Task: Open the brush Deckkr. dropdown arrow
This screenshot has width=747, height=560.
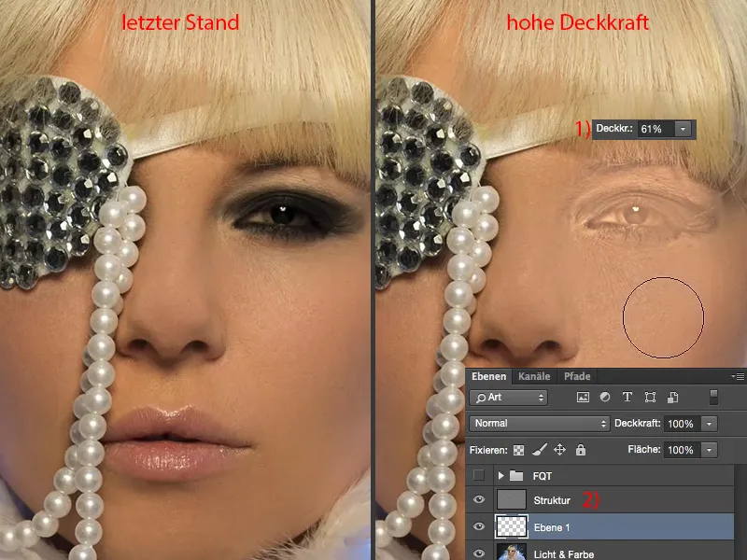Action: click(684, 129)
